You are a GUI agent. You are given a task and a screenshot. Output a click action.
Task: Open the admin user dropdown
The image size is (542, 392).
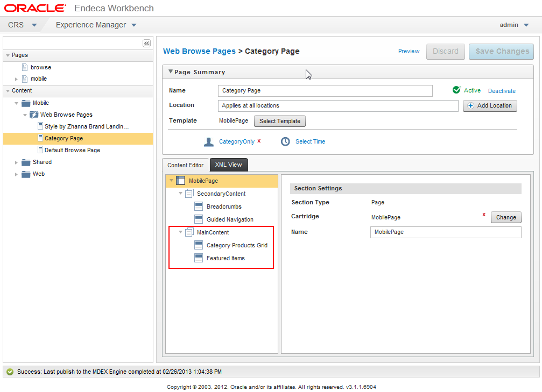point(526,25)
